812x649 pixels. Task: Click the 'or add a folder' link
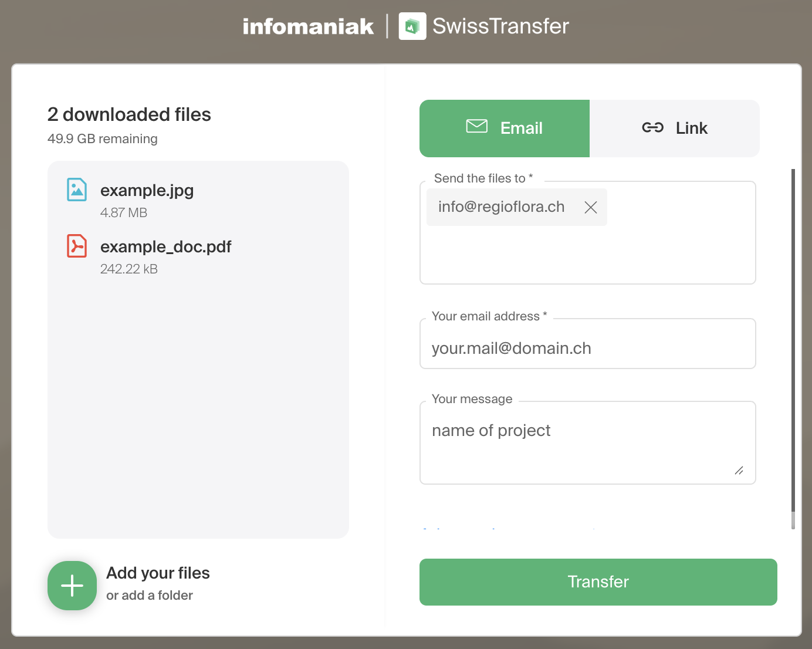(x=150, y=595)
